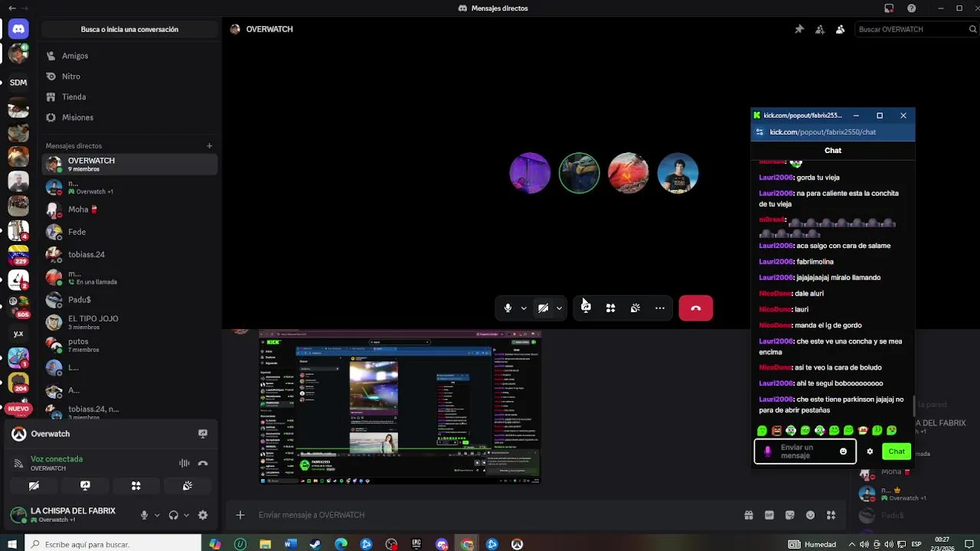Send a gift icon in message bar
The width and height of the screenshot is (980, 551).
tap(749, 515)
